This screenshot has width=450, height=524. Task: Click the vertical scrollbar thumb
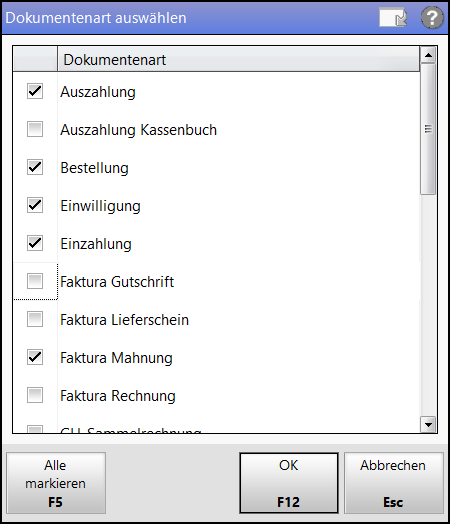point(428,129)
